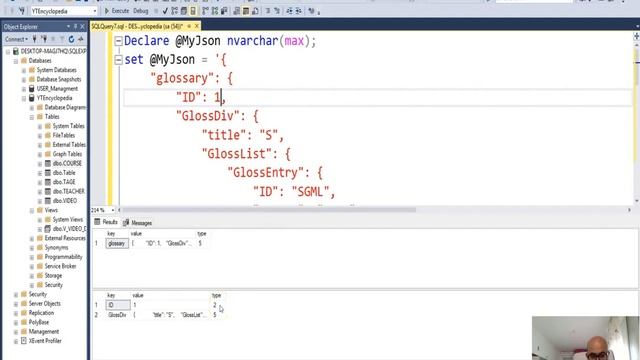Collapse the set @MyJson outline region
This screenshot has width=640, height=360.
point(118,60)
